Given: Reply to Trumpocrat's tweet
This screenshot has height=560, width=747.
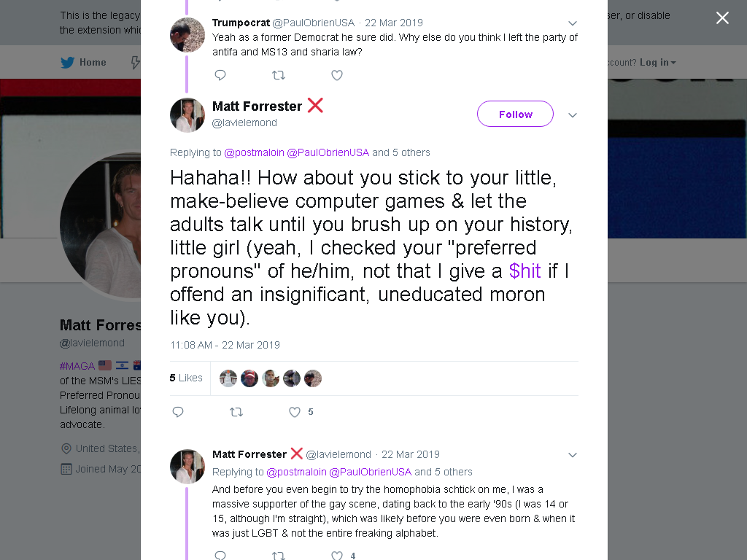Looking at the screenshot, I should pos(220,75).
